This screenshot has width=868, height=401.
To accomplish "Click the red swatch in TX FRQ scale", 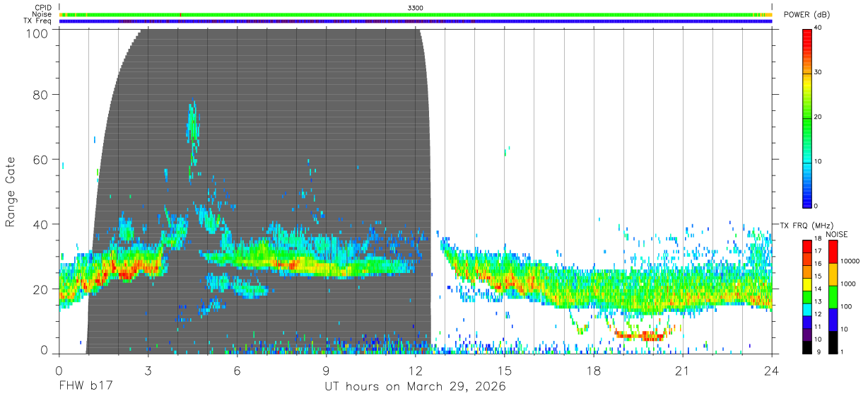I will (x=808, y=245).
